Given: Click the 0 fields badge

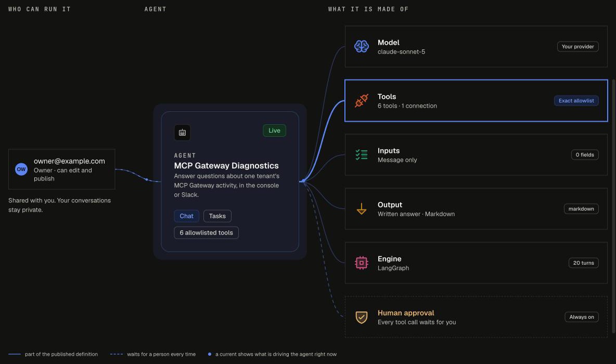Looking at the screenshot, I should click(585, 155).
